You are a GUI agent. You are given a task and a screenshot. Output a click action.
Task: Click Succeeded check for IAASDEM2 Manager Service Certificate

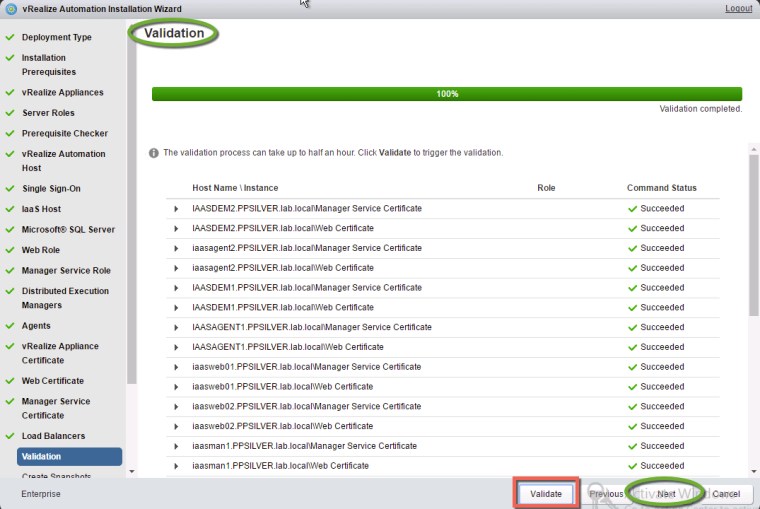[x=632, y=209]
